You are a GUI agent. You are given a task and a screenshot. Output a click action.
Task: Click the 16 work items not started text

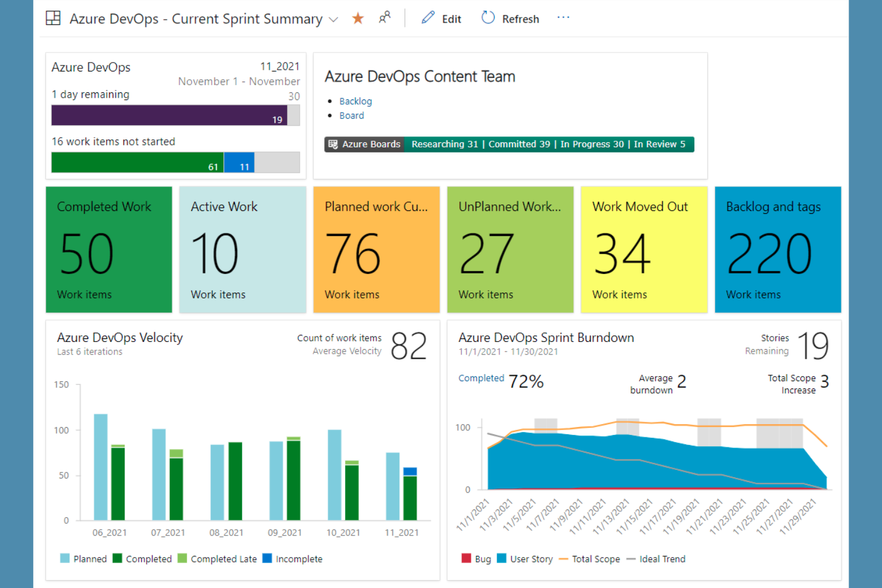click(113, 141)
